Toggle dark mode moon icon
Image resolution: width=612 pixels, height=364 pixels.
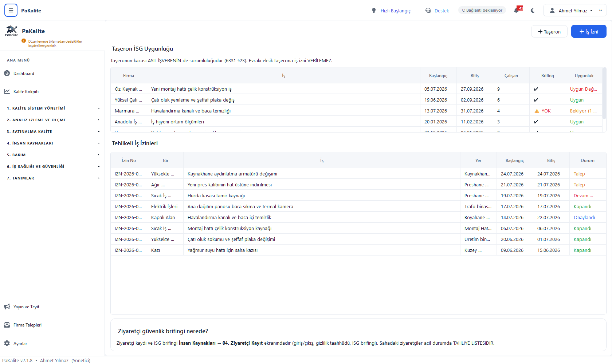(533, 11)
